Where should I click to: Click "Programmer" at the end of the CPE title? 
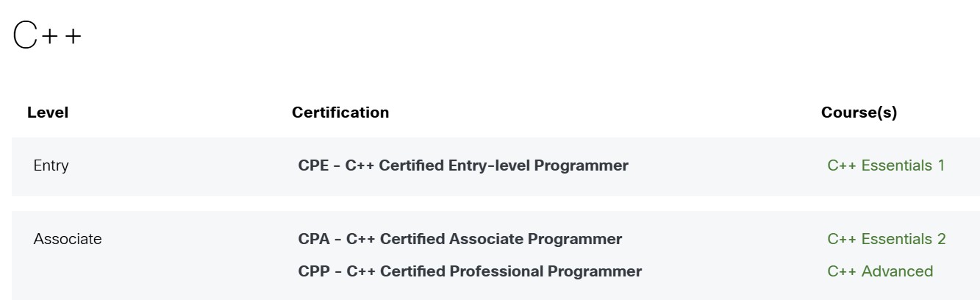[581, 165]
